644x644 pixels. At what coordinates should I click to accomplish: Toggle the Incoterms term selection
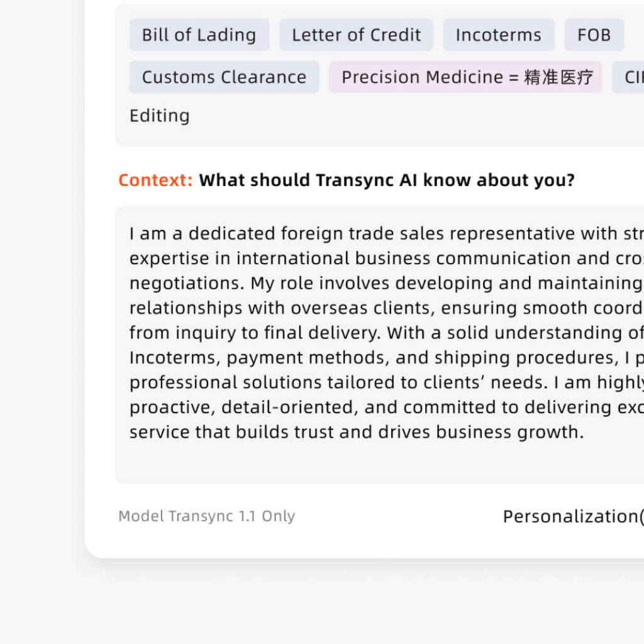coord(498,35)
